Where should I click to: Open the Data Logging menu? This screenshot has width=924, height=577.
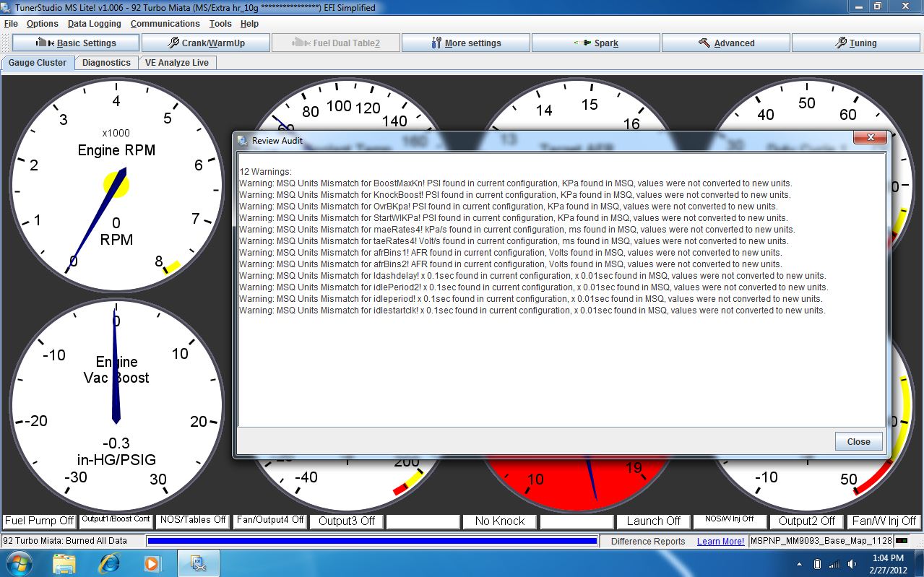[x=95, y=24]
